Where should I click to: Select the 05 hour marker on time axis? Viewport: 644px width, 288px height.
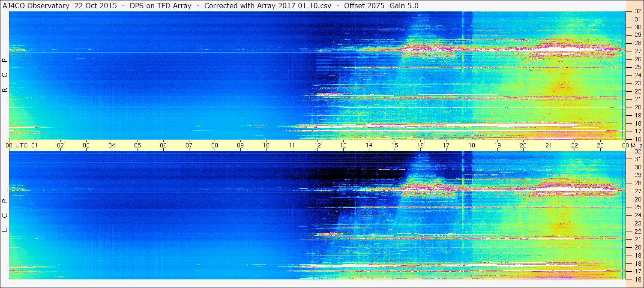[x=138, y=145]
